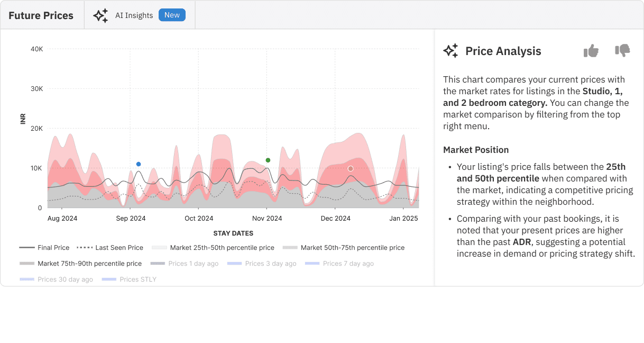Toggle the Prices STLY legend item
644x343 pixels.
point(130,279)
